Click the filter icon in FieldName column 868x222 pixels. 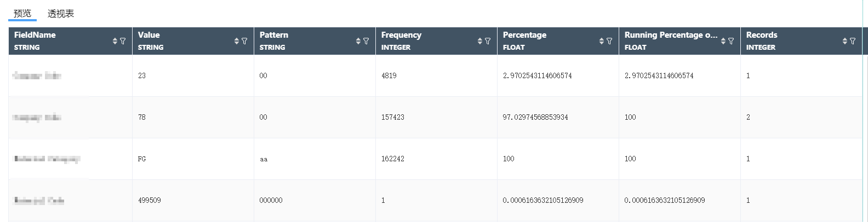tap(123, 41)
